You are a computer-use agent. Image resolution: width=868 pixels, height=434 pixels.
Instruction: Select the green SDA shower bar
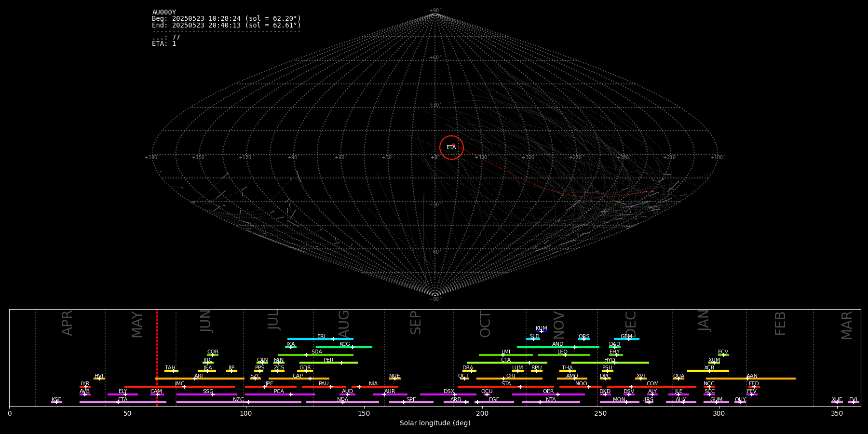click(x=315, y=355)
